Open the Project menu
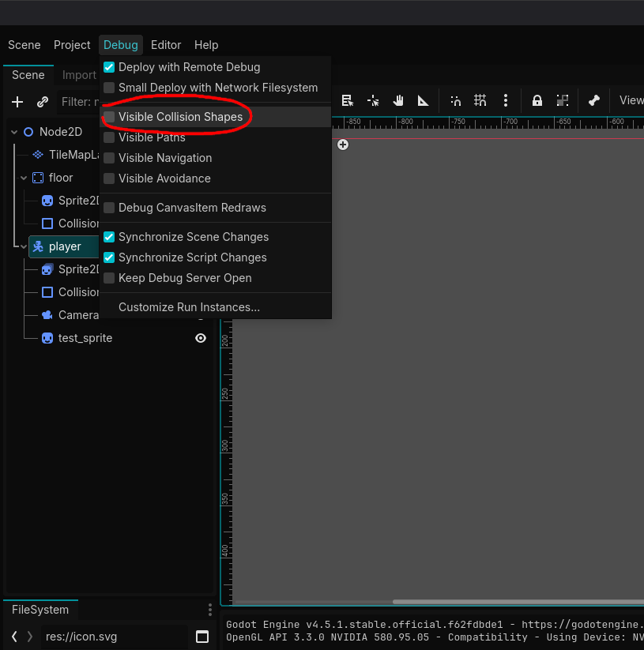 coord(72,45)
